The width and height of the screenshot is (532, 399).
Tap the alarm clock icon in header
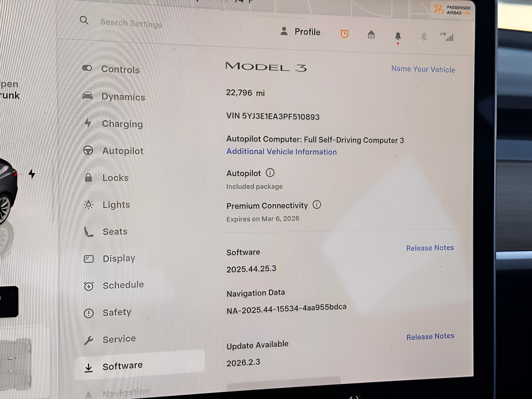344,34
